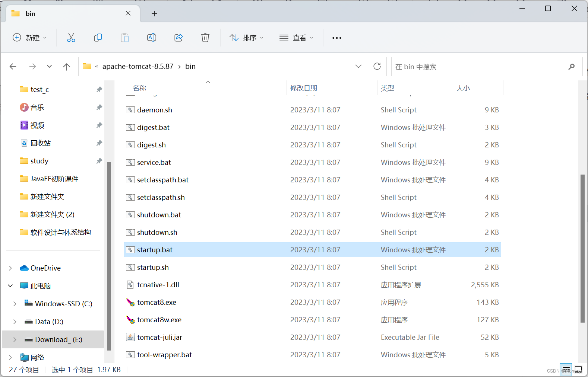Open the 查看 (View) dropdown
Screen dimensions: 588x377
297,38
